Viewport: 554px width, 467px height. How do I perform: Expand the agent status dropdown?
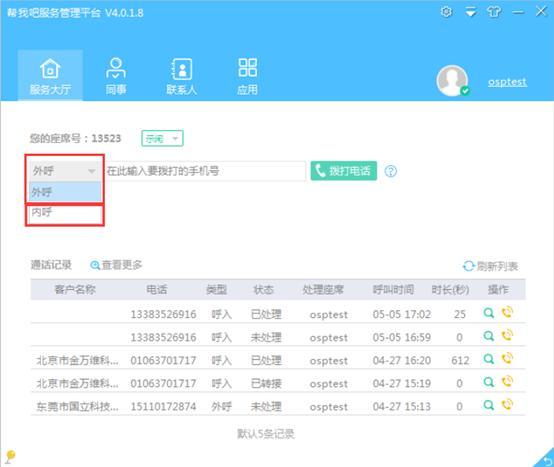[x=162, y=138]
